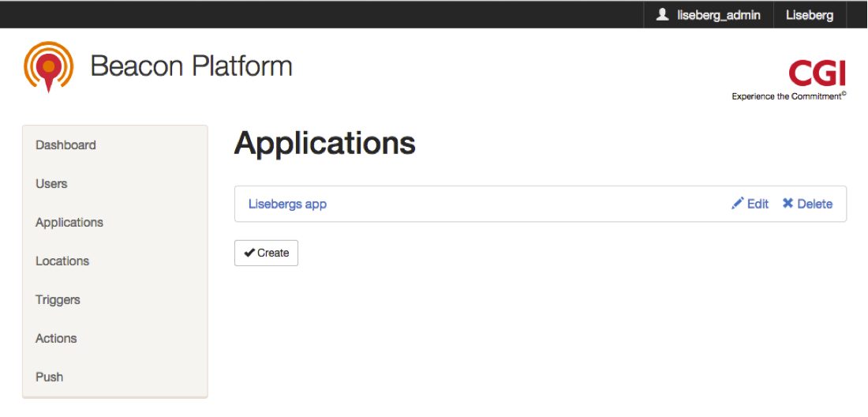The image size is (868, 417).
Task: Open the liseberg_admin user menu
Action: point(708,15)
